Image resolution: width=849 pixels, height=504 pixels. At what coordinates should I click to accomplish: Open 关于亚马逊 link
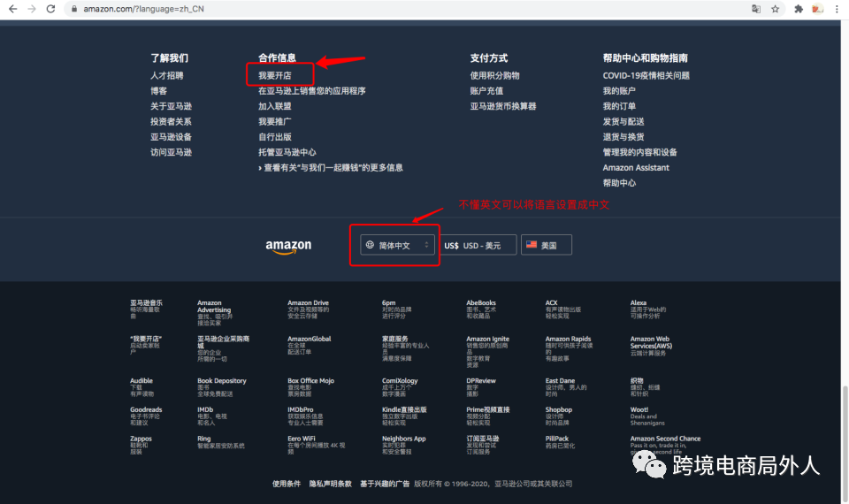171,106
